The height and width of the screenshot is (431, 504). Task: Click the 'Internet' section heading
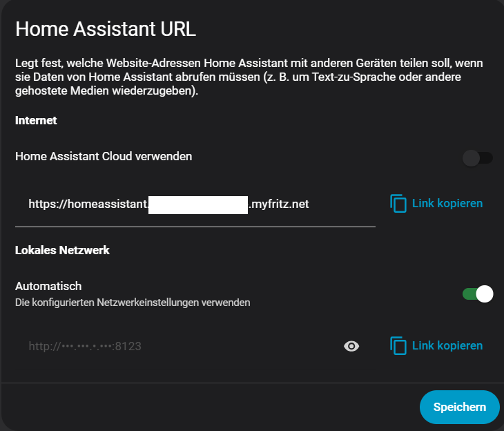click(x=36, y=120)
